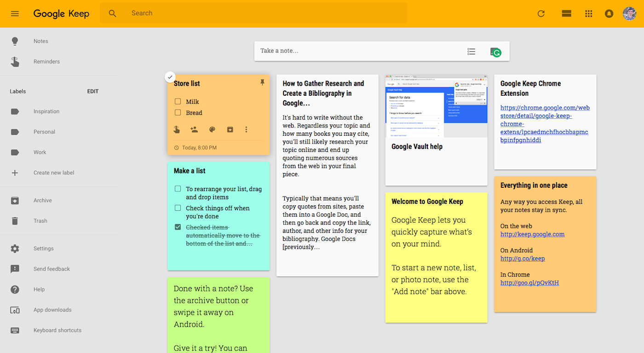Viewport: 644px width, 353px height.
Task: Check 'Check things off' item
Action: point(178,208)
